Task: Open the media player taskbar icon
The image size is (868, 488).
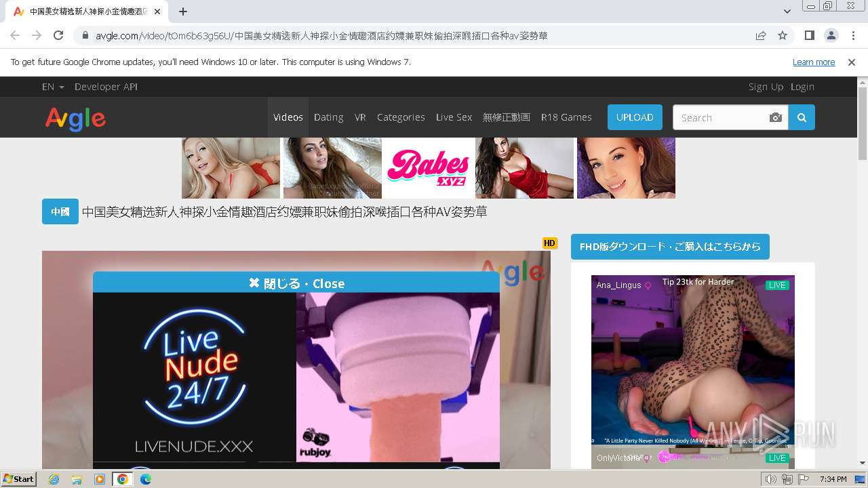Action: 100,479
